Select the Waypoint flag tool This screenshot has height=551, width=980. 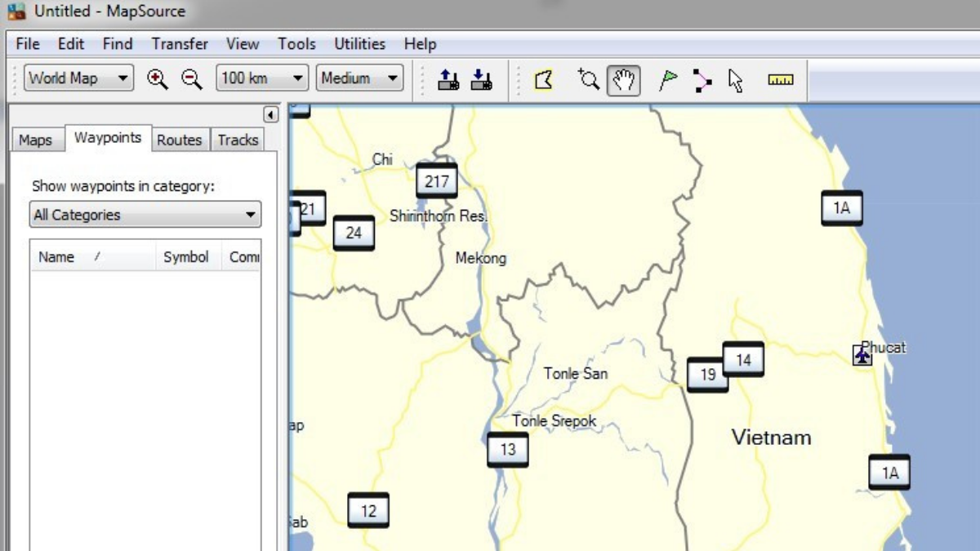pos(668,80)
